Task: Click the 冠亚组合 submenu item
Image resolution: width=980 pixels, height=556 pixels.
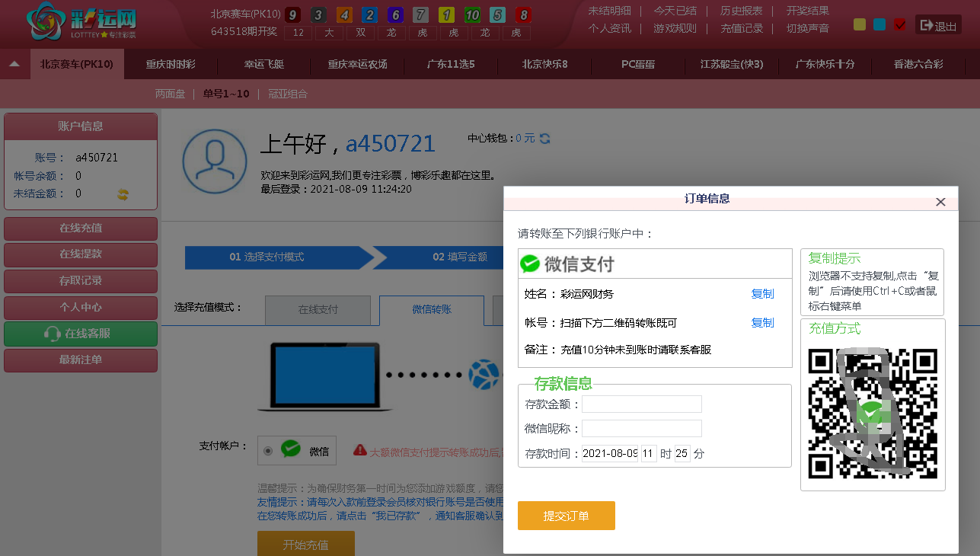Action: [287, 94]
